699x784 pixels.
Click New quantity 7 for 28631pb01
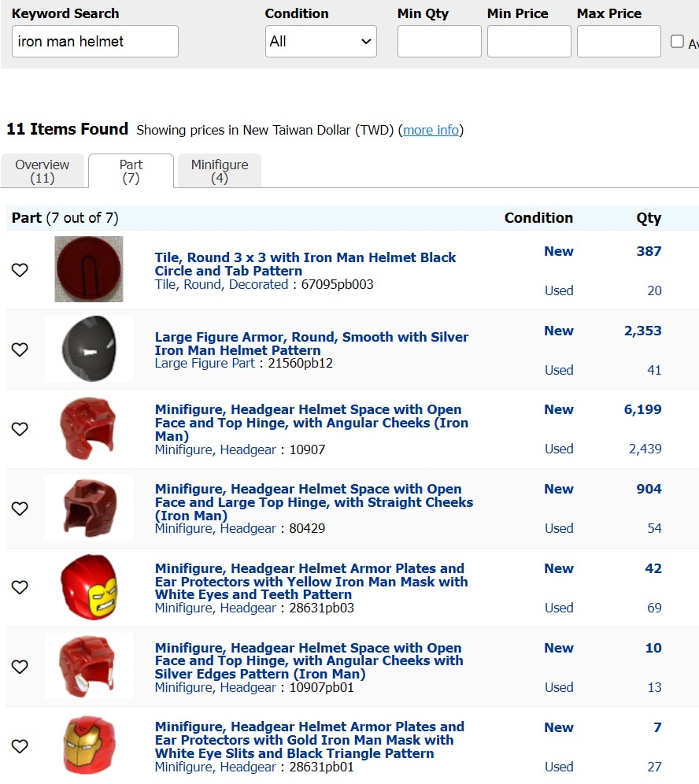(657, 727)
